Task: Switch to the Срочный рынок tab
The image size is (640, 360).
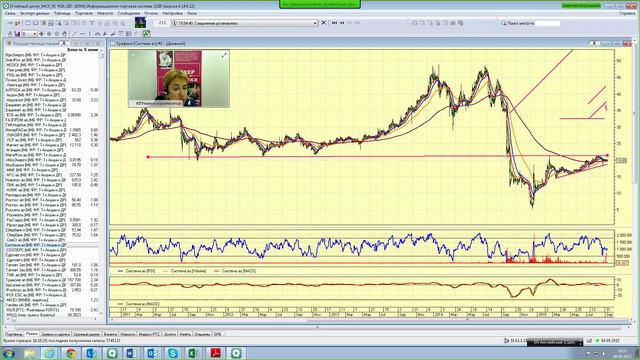Action: tap(87, 334)
